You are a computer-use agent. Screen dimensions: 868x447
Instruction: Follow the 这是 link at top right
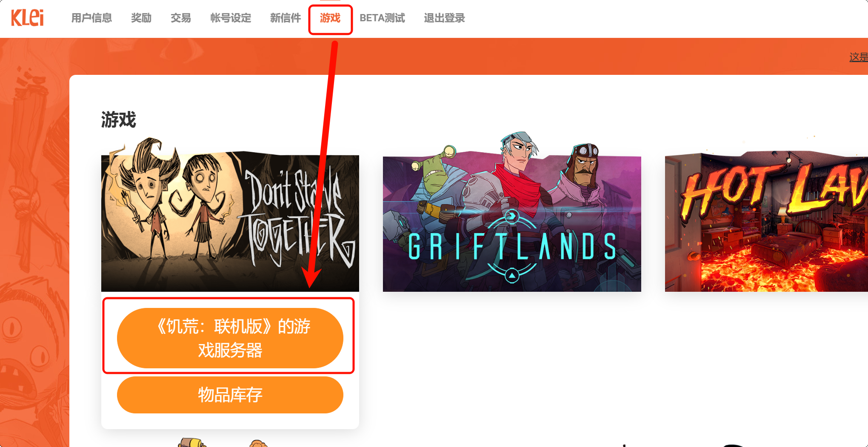(x=859, y=57)
